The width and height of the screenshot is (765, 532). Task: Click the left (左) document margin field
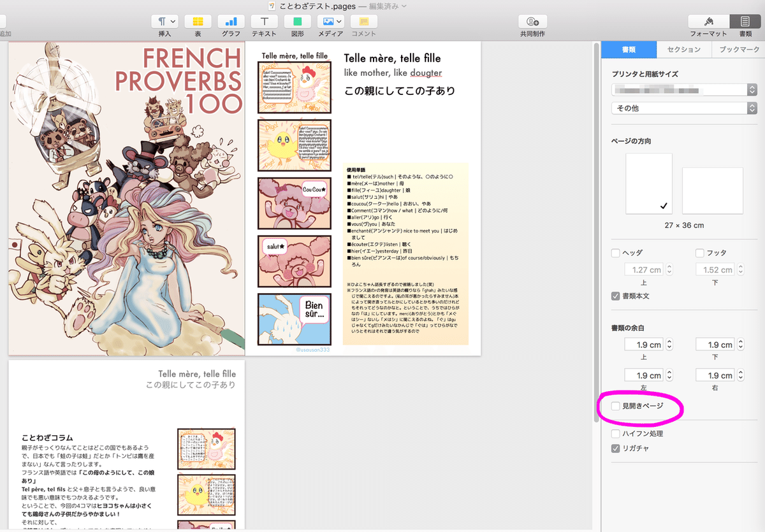click(x=644, y=375)
